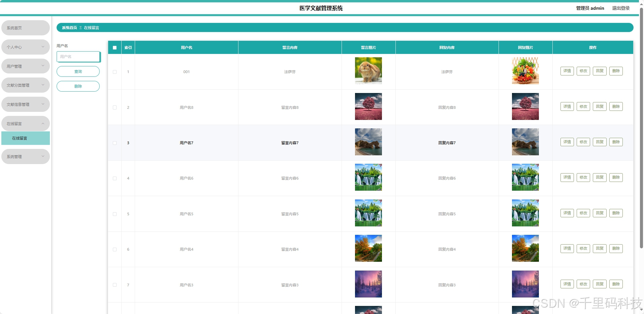Click the 留言内容 column header
The image size is (644, 314).
[290, 48]
